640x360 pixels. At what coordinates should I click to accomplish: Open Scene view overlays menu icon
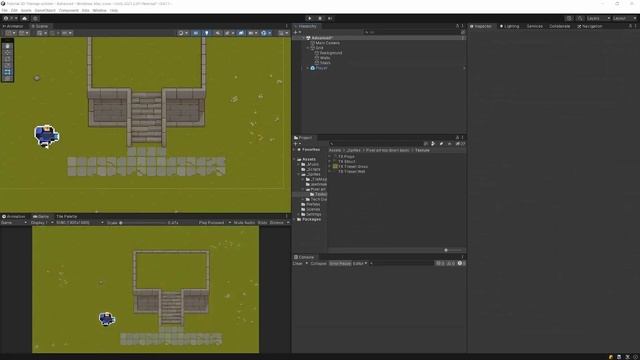pos(283,33)
